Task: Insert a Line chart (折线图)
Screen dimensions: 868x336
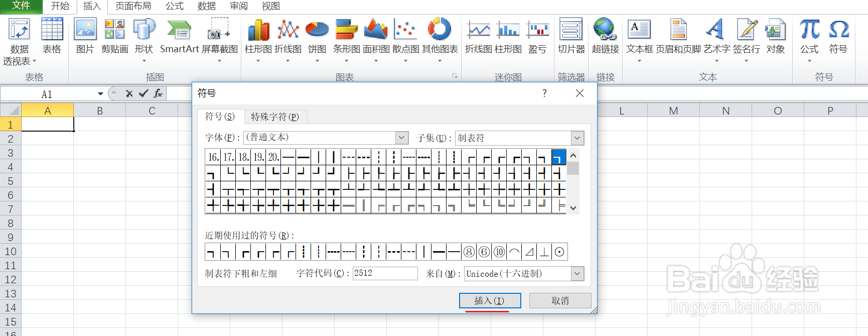Action: point(288,40)
